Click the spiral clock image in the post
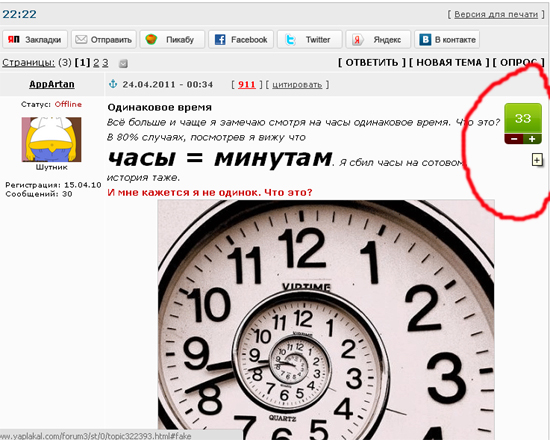 (x=326, y=319)
